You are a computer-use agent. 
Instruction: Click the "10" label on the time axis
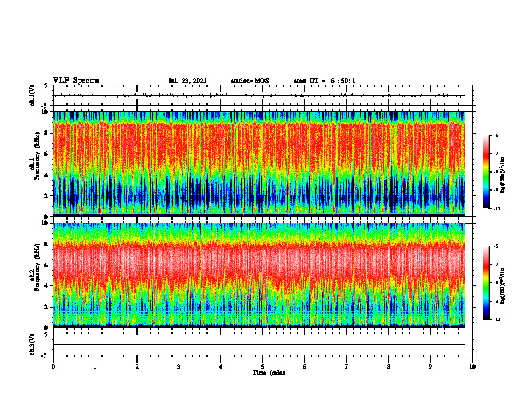point(472,367)
